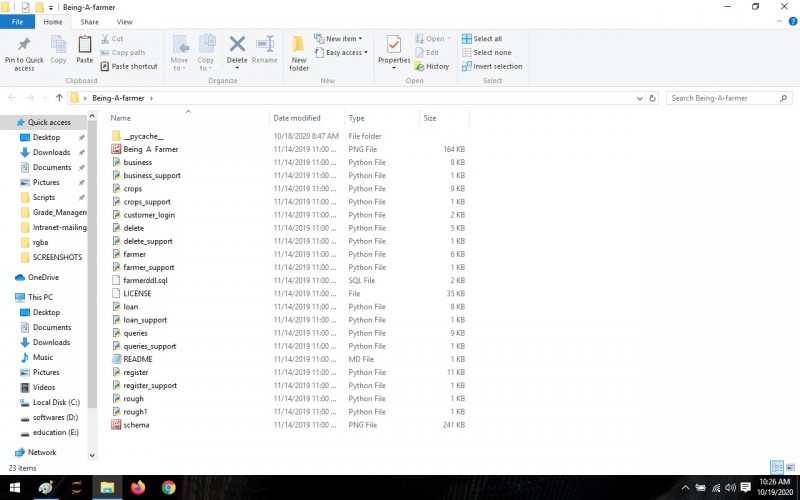Screen dimensions: 800x500
Task: Open the Easy access dropdown
Action: pos(341,53)
